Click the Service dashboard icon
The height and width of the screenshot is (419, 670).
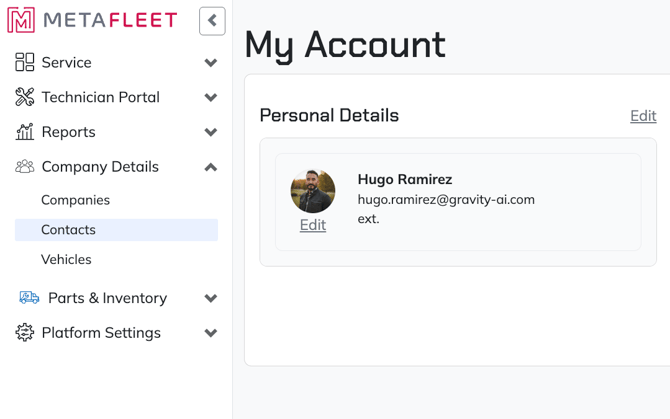(x=25, y=62)
